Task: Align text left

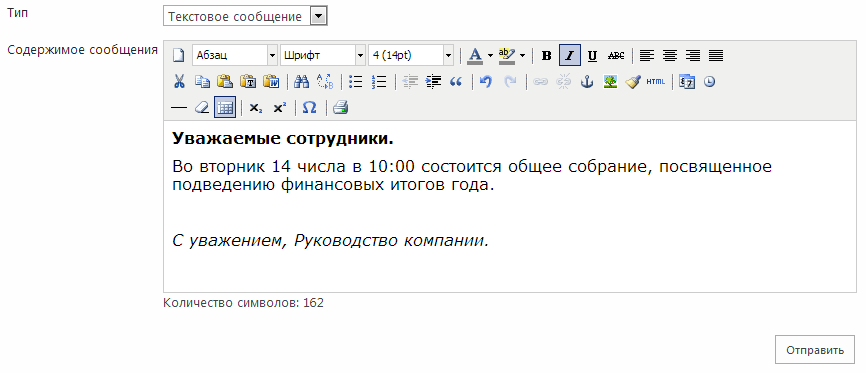Action: (647, 55)
